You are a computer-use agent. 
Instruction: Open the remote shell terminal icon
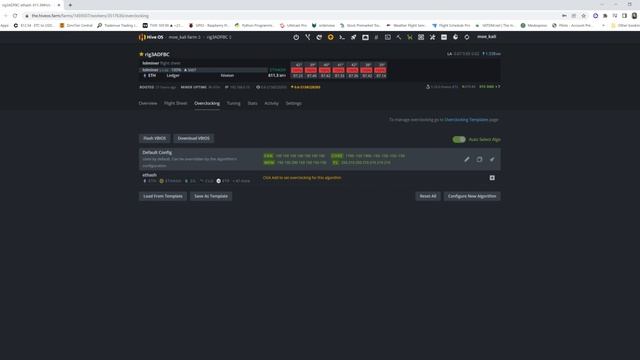coord(342,37)
